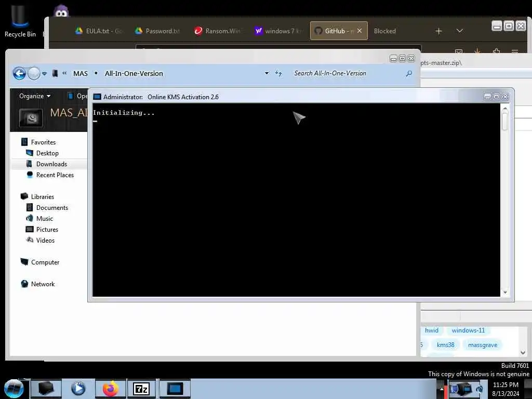Click the console scrollbar up arrow
This screenshot has width=532, height=399.
pos(505,109)
